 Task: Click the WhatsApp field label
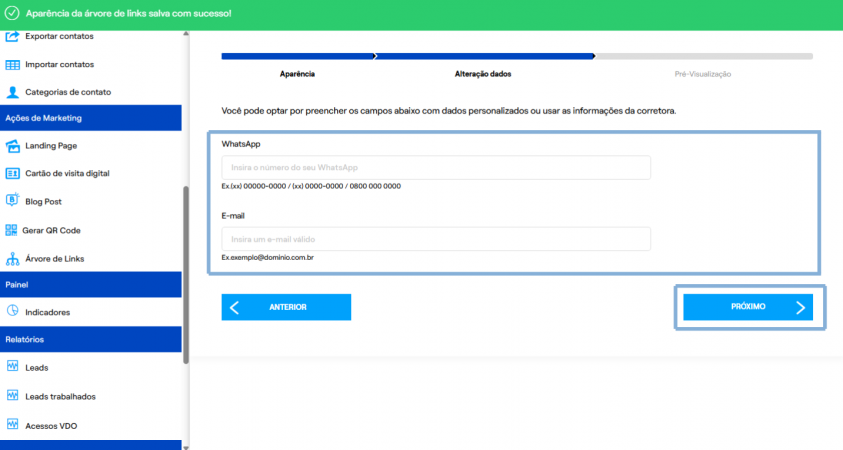click(241, 144)
